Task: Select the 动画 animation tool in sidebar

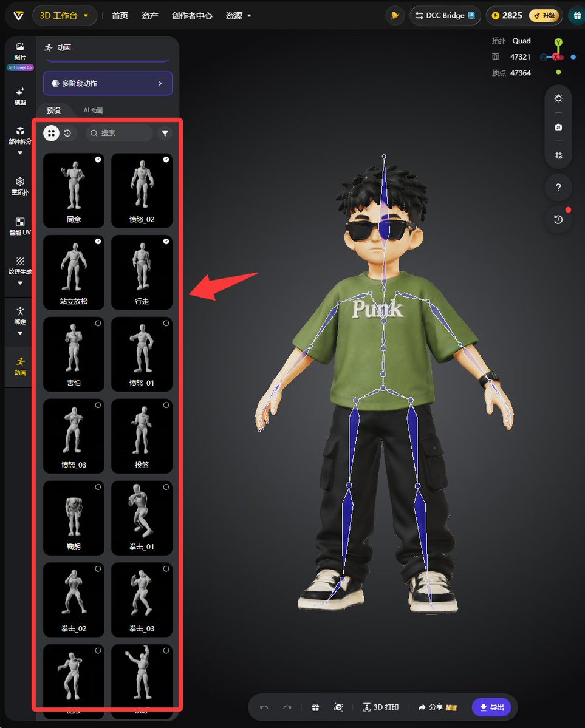Action: pos(20,366)
